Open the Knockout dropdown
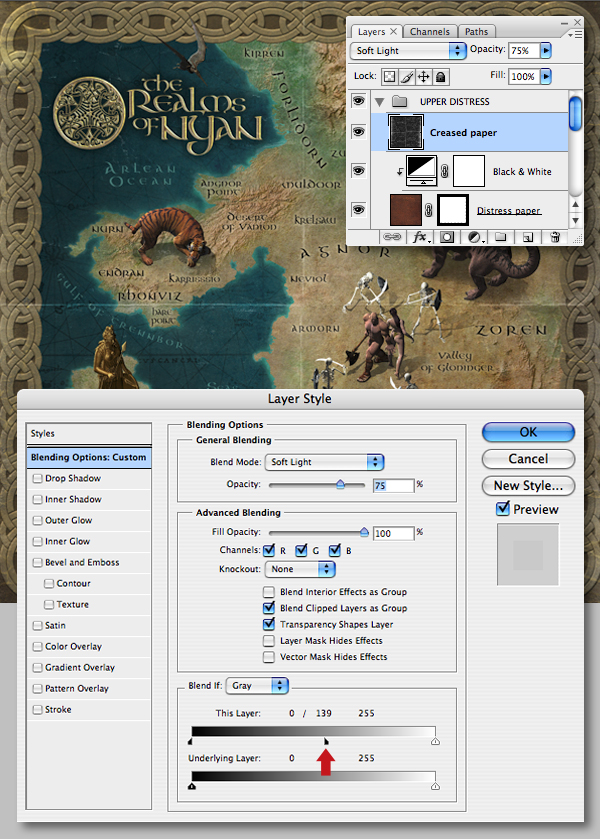 point(300,569)
